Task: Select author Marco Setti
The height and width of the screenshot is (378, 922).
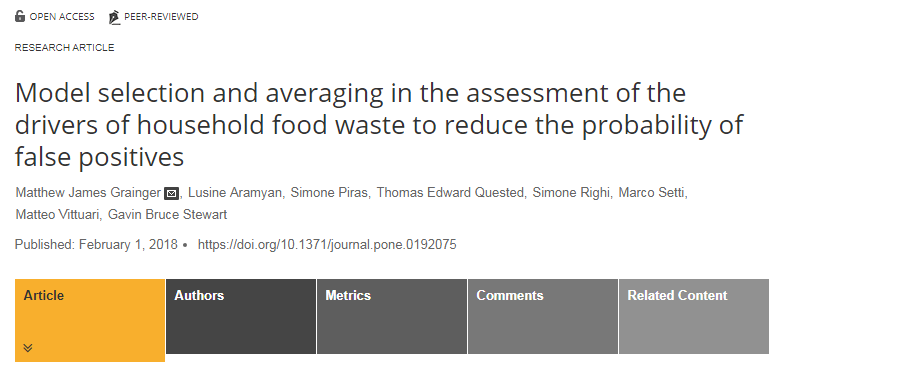Action: [x=652, y=193]
